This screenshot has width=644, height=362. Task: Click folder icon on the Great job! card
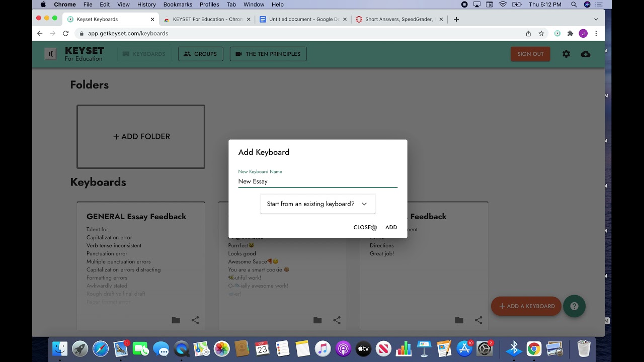(x=459, y=320)
